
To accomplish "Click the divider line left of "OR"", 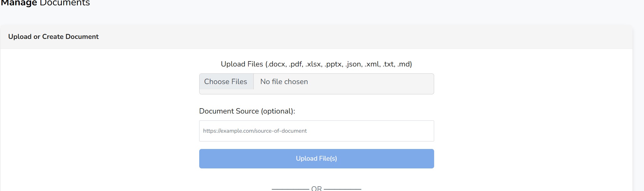I will tap(290, 189).
